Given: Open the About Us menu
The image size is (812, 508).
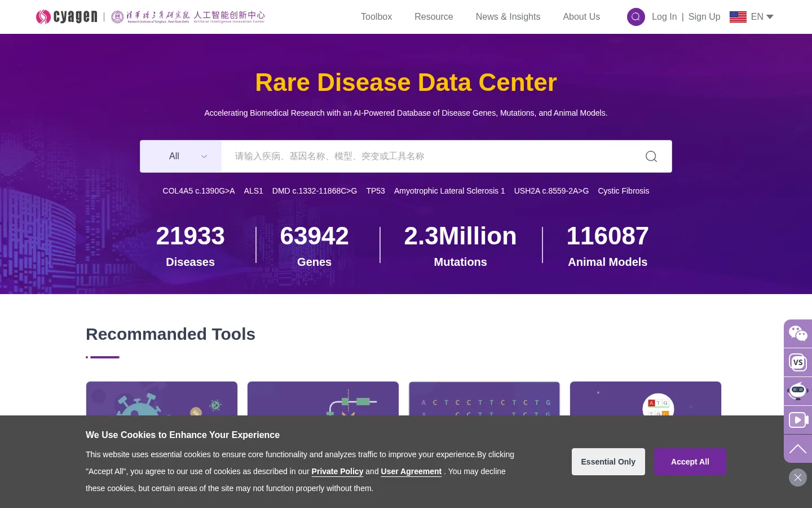Looking at the screenshot, I should point(581,17).
